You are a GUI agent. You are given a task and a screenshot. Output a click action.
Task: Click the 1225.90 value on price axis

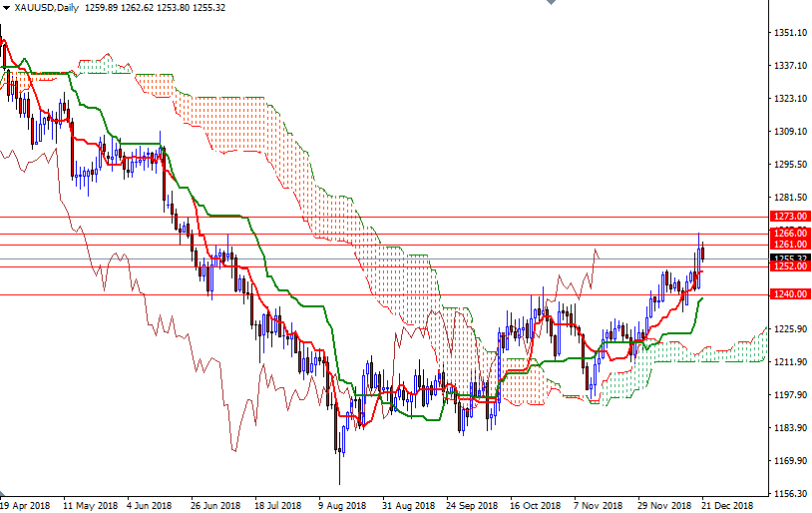[x=790, y=329]
